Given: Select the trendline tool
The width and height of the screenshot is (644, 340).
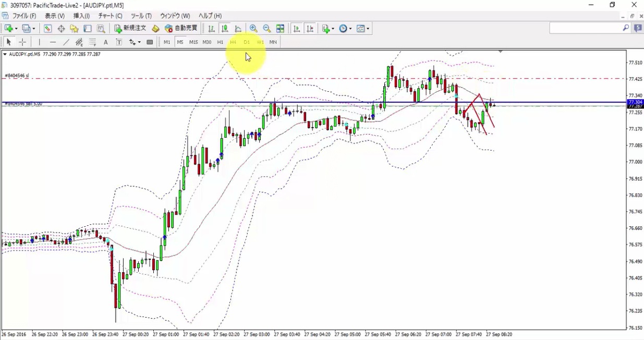Looking at the screenshot, I should pyautogui.click(x=66, y=42).
